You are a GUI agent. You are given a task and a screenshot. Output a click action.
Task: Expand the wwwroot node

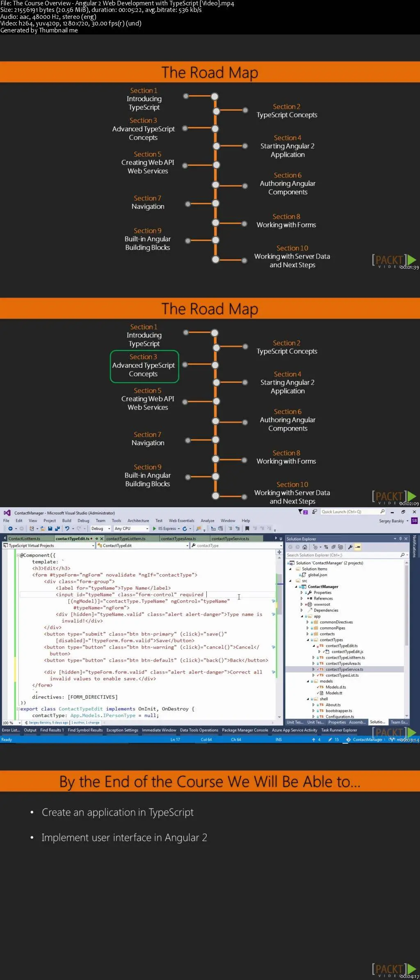click(x=301, y=604)
